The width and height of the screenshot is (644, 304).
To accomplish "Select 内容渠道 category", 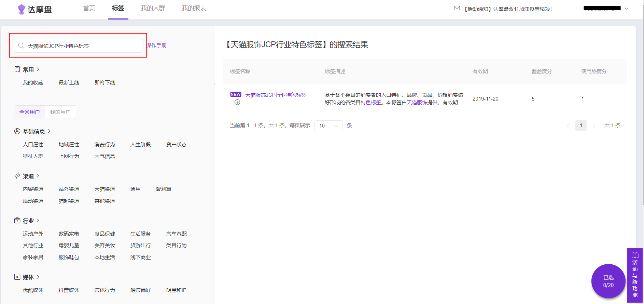I will 33,189.
